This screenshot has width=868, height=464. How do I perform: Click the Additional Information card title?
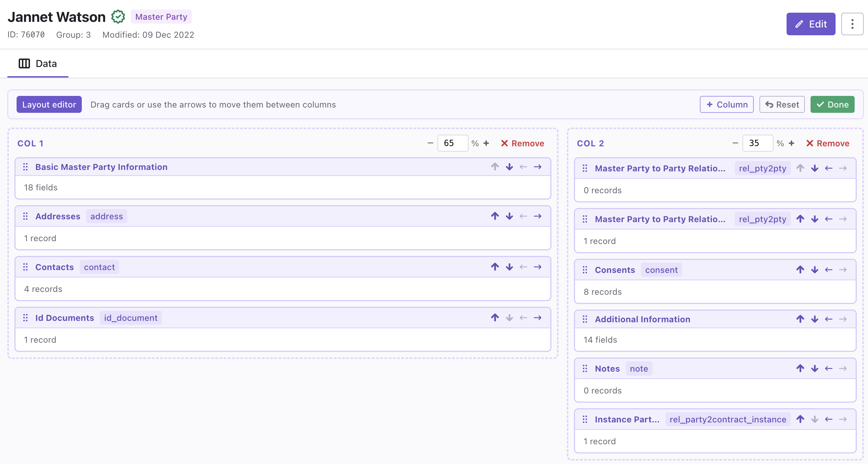pyautogui.click(x=642, y=319)
